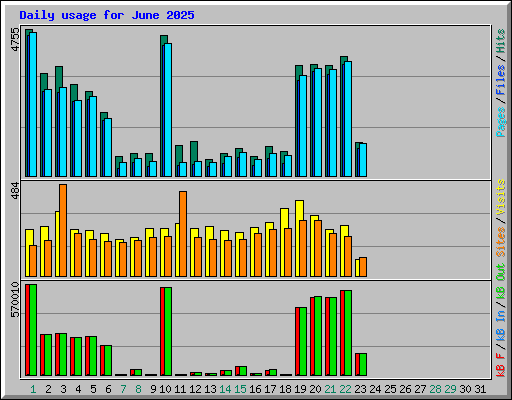Viewport: 512px width, 400px height.
Task: Click day label 23 on the axis
Action: point(360,389)
